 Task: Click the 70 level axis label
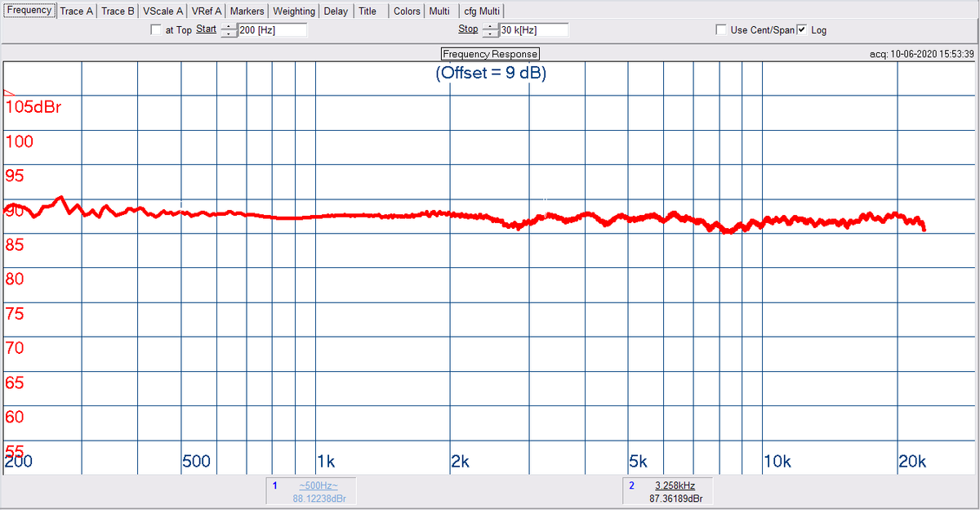[x=15, y=348]
